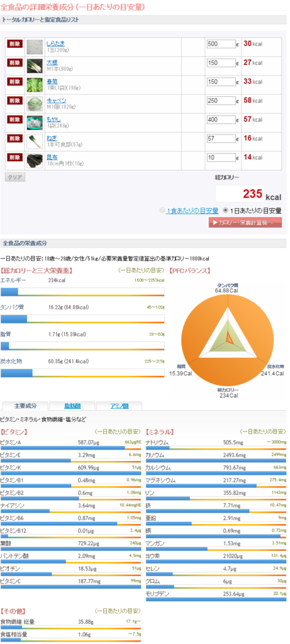Open the しらたき thumbnail image

point(35,47)
